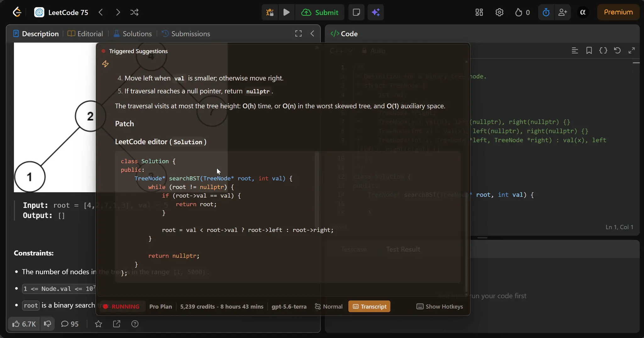Run the code with play button
Image resolution: width=644 pixels, height=338 pixels.
point(286,12)
